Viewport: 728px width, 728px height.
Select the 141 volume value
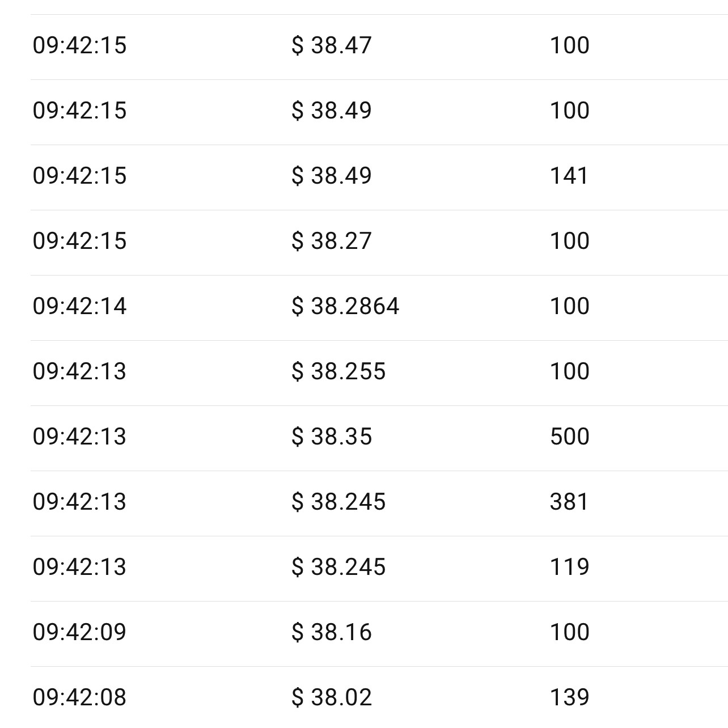[x=569, y=176]
